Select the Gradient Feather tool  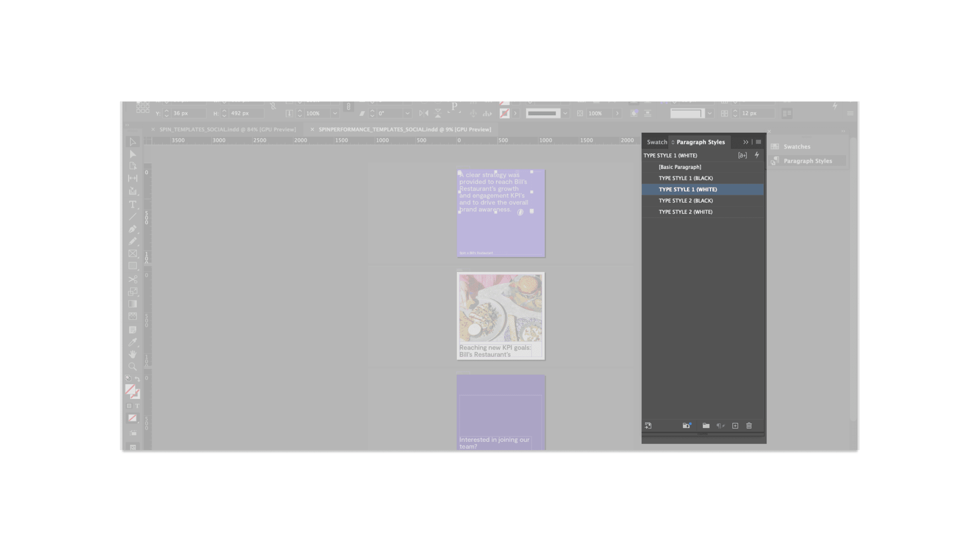(x=133, y=316)
